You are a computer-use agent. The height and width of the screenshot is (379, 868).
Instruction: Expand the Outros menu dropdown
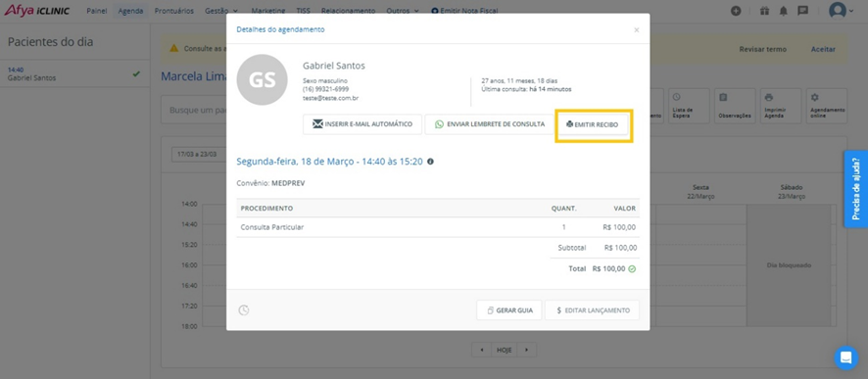click(x=402, y=11)
